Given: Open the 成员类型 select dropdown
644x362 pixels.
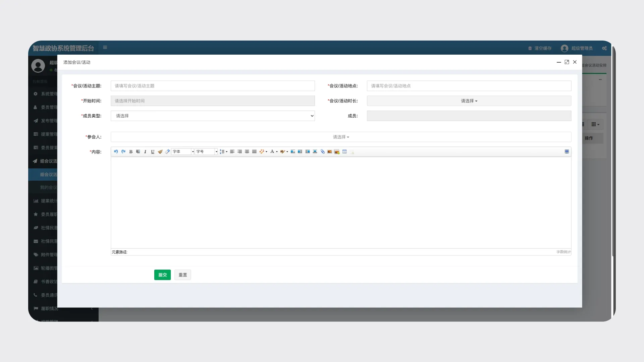Looking at the screenshot, I should point(213,116).
